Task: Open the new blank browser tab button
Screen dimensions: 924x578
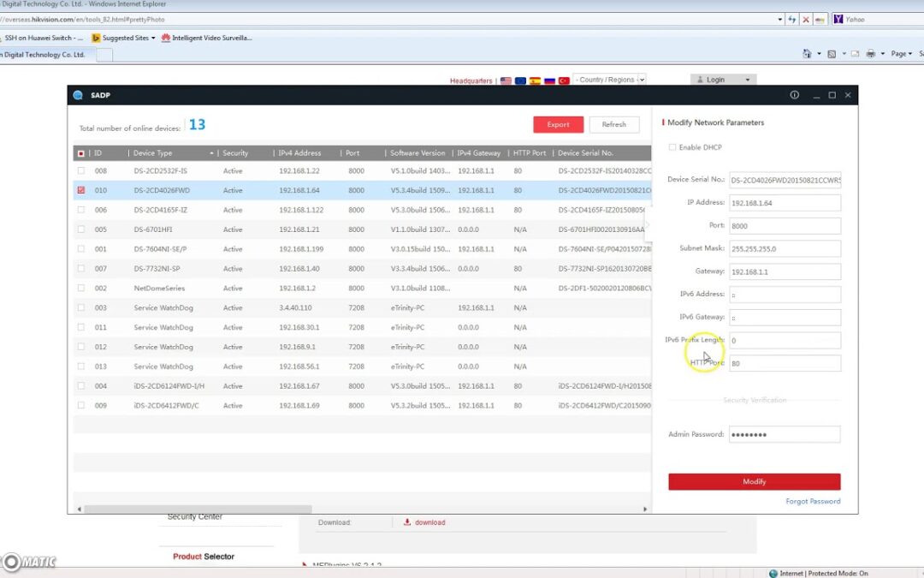Action: (104, 55)
